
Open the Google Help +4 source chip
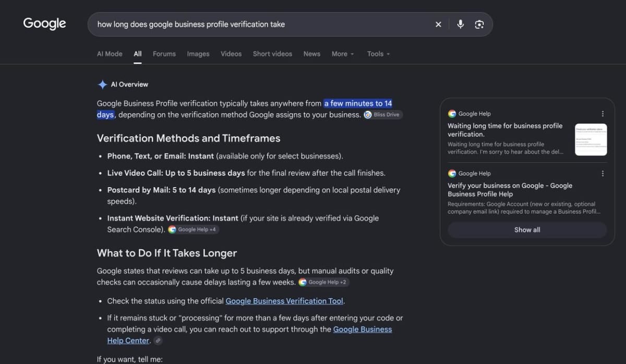coord(194,229)
